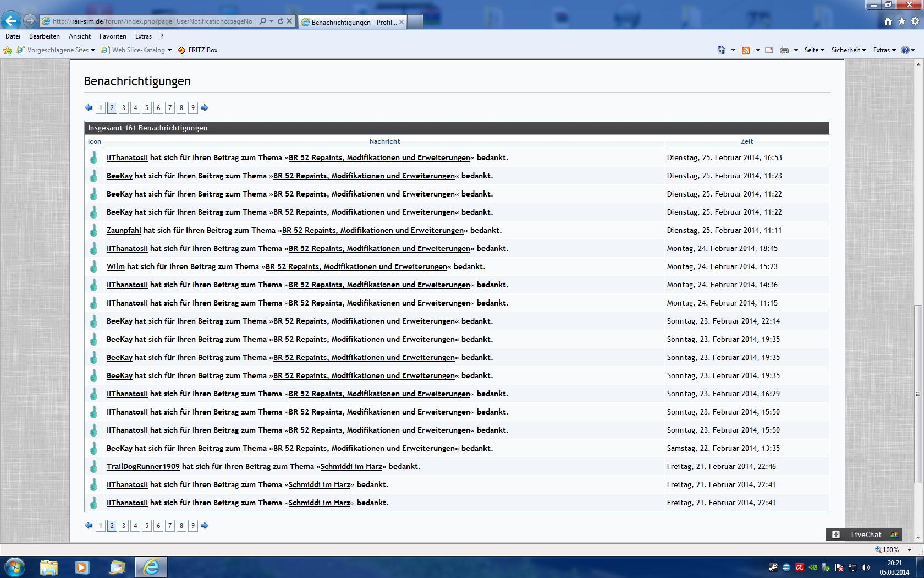Image resolution: width=924 pixels, height=578 pixels.
Task: Open user profile link Zaunpfahl
Action: pyautogui.click(x=124, y=230)
